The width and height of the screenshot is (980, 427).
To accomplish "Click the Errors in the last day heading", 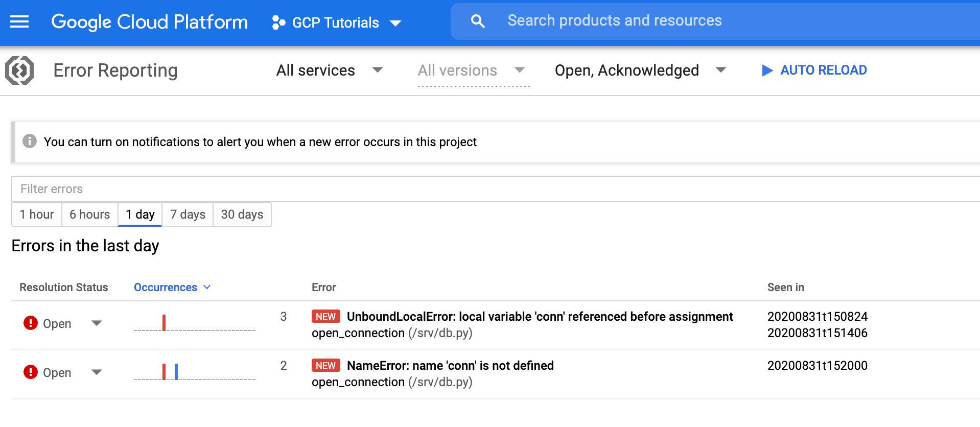I will pyautogui.click(x=85, y=246).
